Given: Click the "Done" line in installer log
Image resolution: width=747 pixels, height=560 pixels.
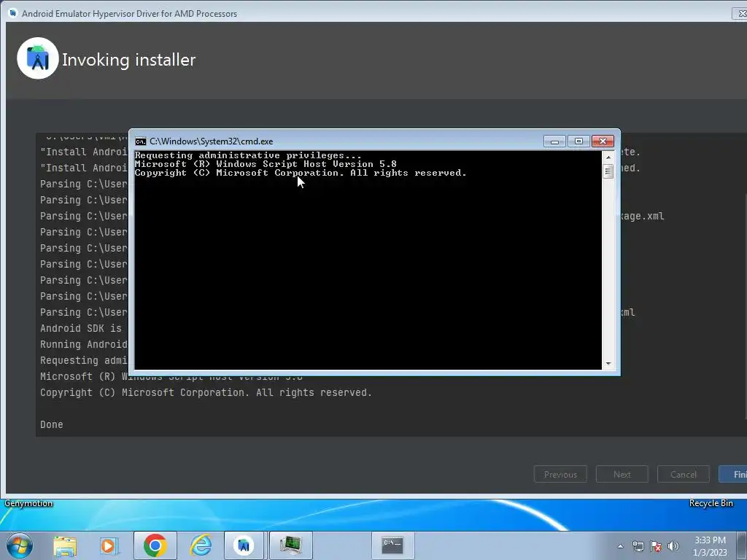Looking at the screenshot, I should [52, 424].
